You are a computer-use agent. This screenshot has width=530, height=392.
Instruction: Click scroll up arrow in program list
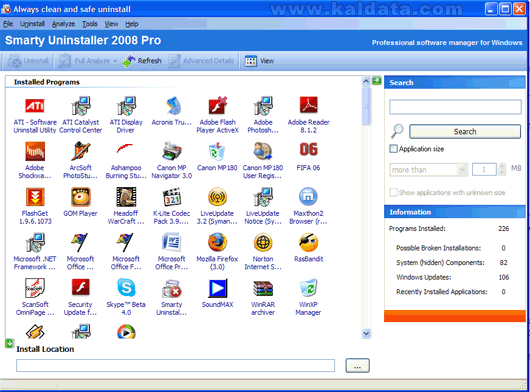coord(366,81)
